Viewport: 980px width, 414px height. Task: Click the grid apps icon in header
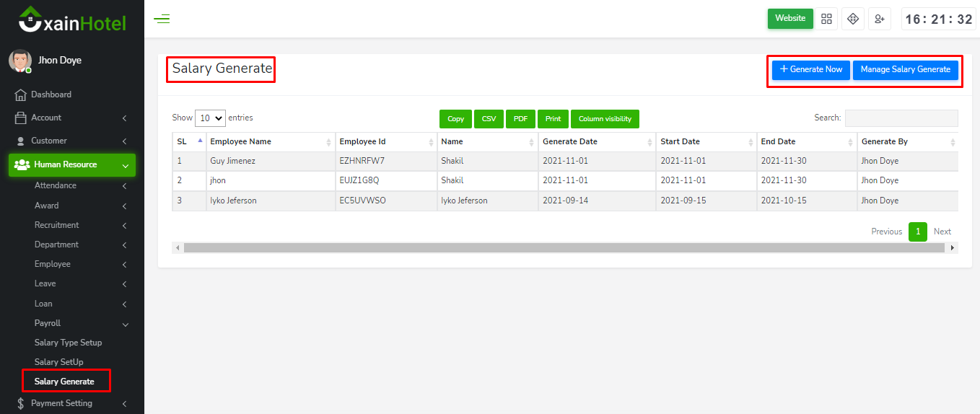[x=826, y=19]
